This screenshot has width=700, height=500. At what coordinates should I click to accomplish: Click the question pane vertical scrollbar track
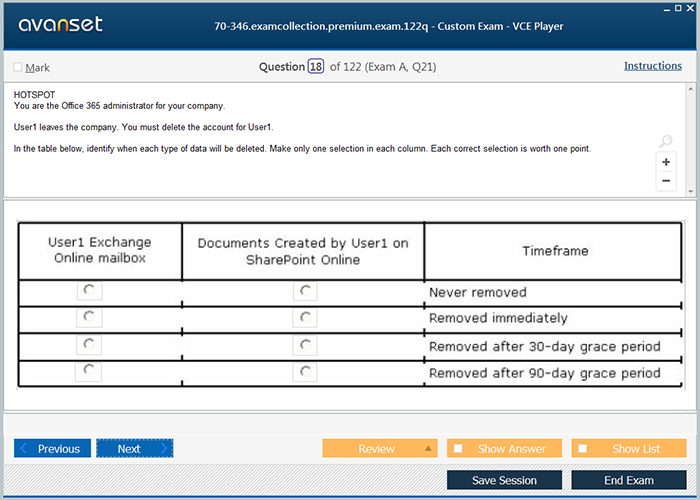pos(691,141)
